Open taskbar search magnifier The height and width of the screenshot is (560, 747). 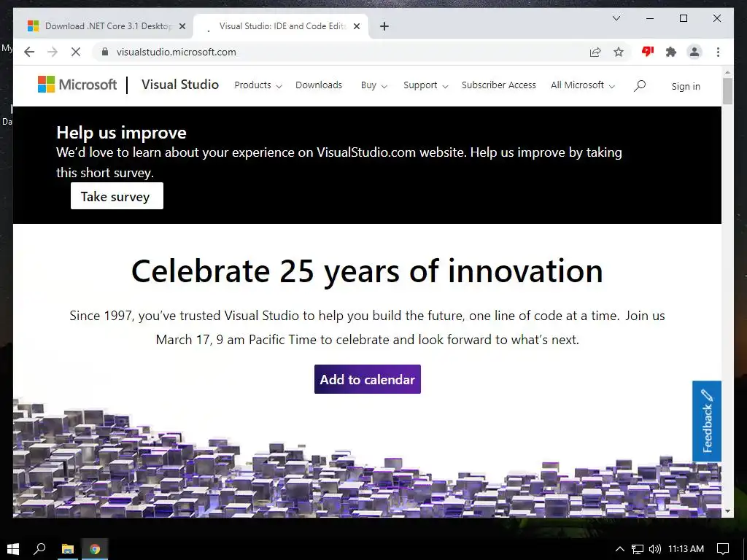tap(39, 548)
